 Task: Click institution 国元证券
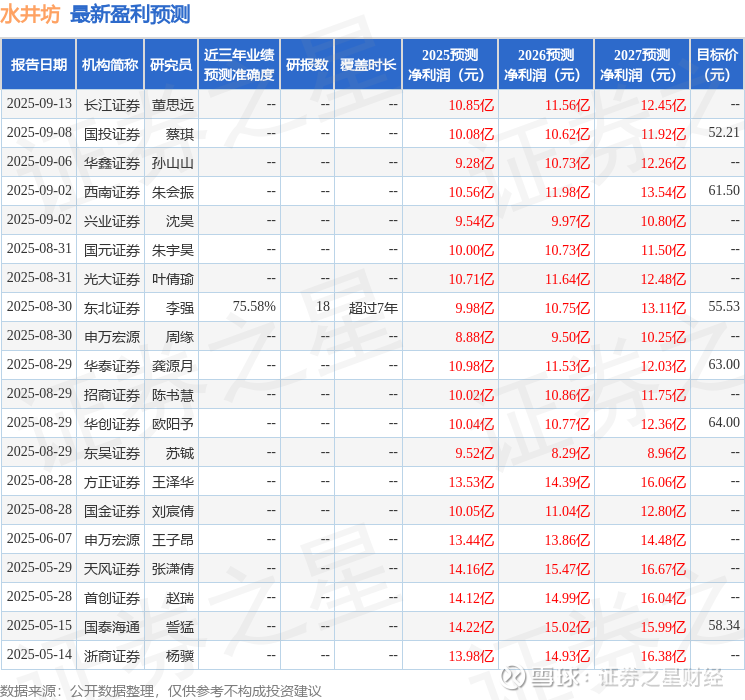click(112, 250)
